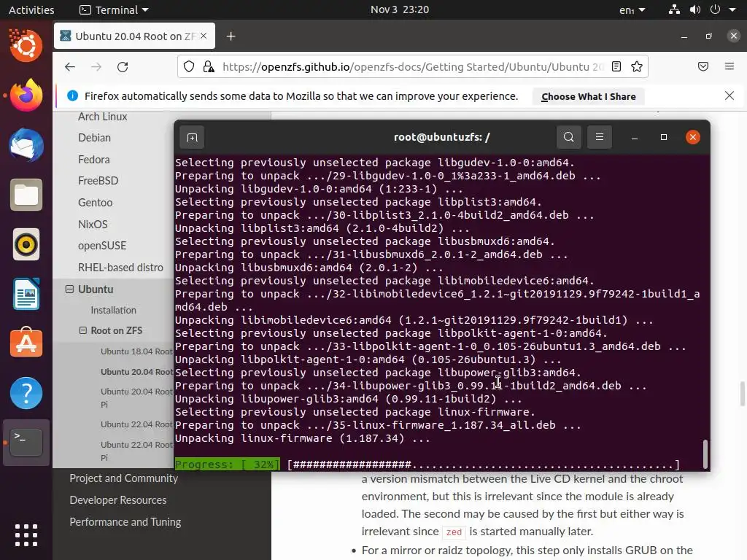This screenshot has width=747, height=560.
Task: Reload the current Firefox page
Action: [x=123, y=66]
